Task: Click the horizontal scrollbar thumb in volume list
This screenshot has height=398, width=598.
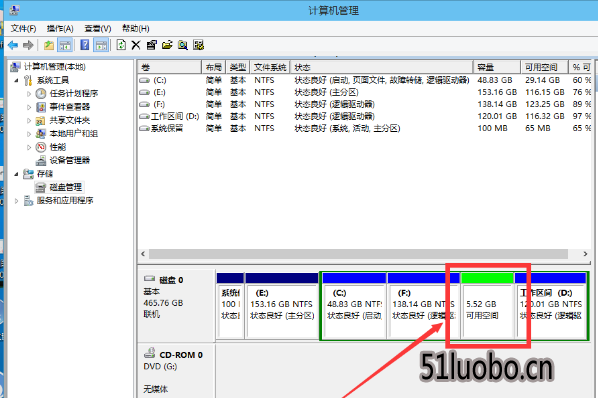Action: [x=358, y=254]
